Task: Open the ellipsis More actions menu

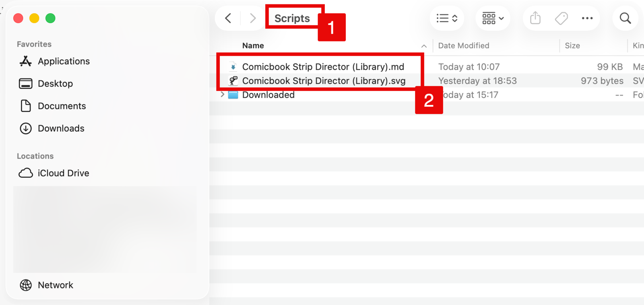Action: 587,18
